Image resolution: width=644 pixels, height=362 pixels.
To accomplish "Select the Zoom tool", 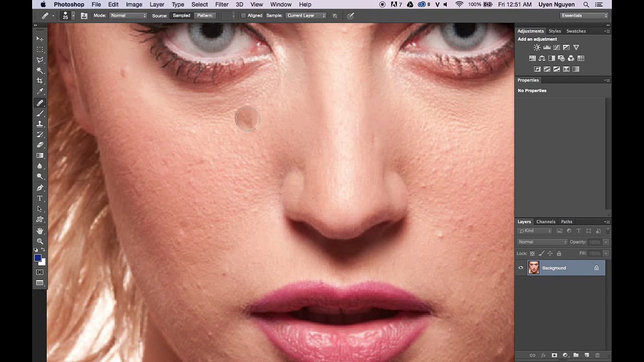I will (x=40, y=241).
